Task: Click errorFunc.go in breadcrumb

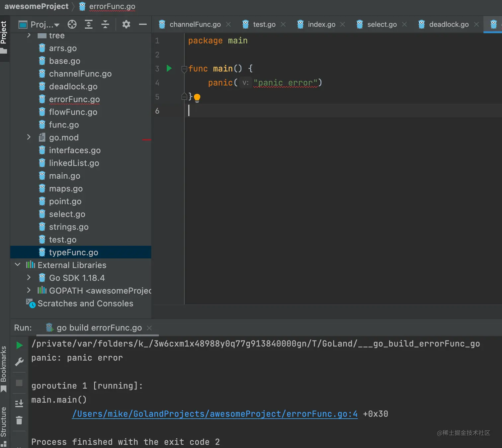Action: pos(112,6)
